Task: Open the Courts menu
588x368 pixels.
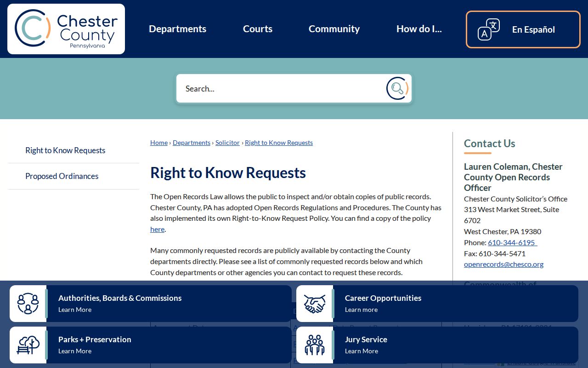Action: point(258,29)
